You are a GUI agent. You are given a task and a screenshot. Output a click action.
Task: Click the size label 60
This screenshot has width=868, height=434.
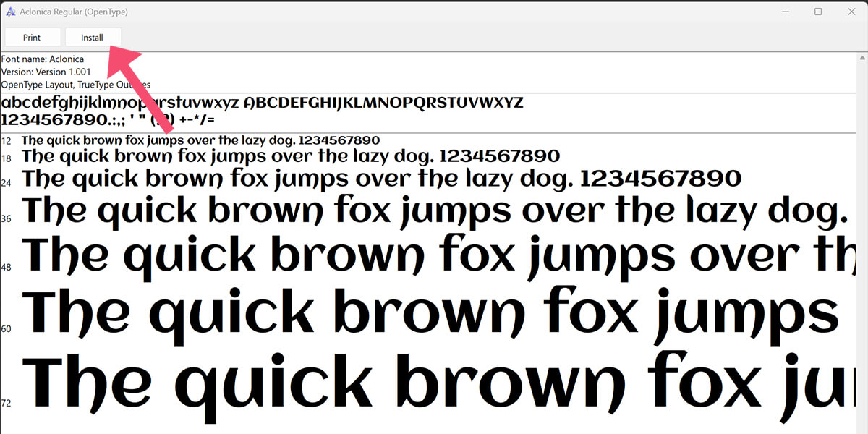coord(7,329)
